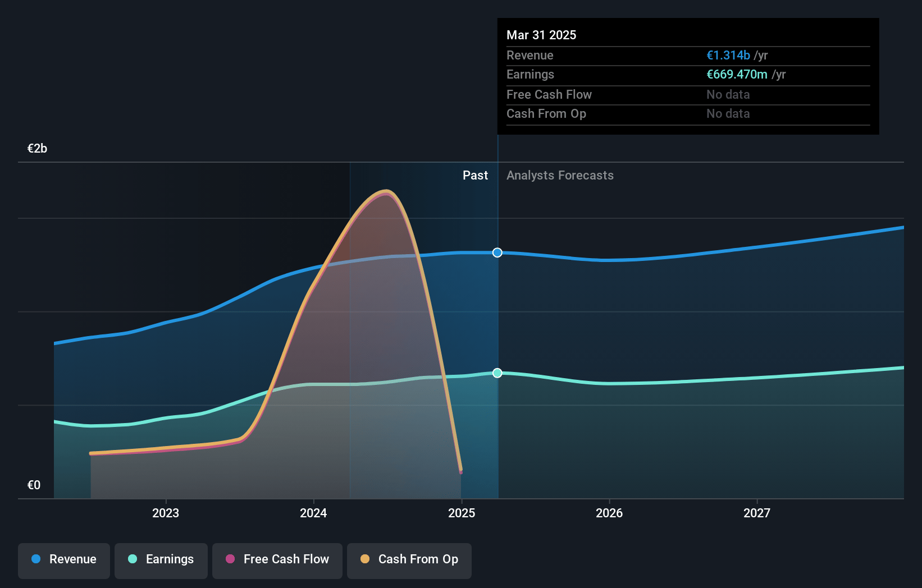Toggle the Free Cash Flow legend button

(277, 561)
